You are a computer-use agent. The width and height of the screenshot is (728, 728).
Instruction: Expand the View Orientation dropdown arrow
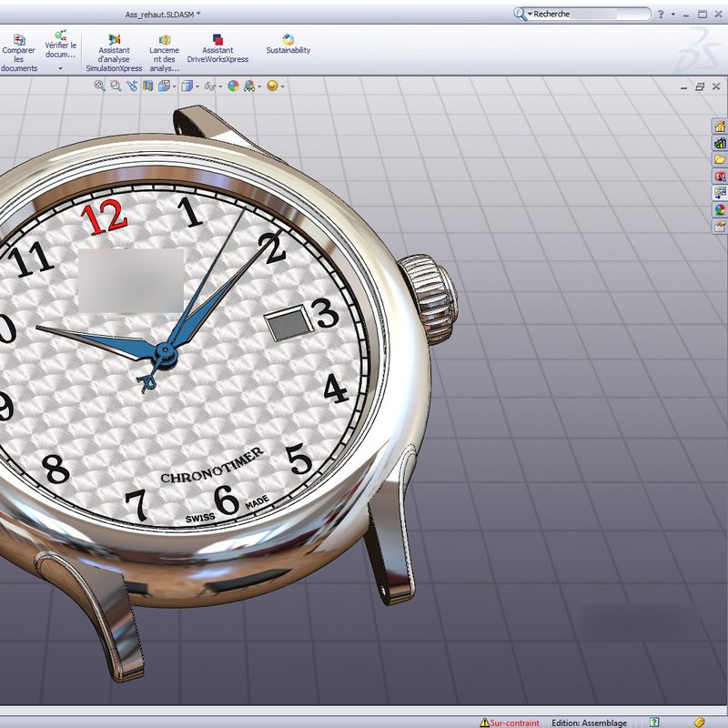pyautogui.click(x=174, y=86)
